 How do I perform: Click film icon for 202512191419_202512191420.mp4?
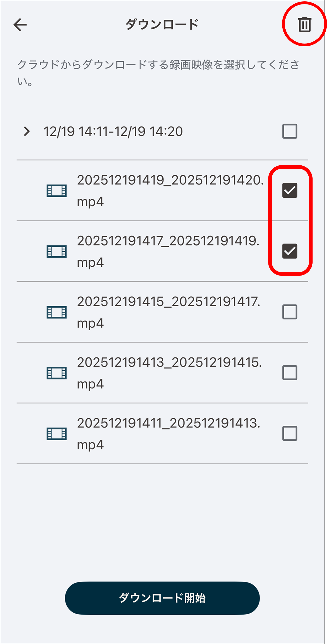click(57, 191)
